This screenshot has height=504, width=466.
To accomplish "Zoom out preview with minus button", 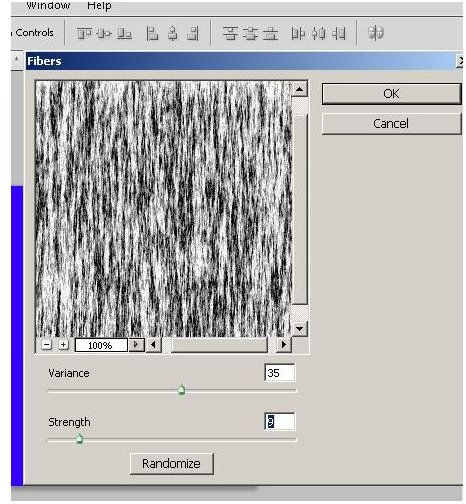I will pyautogui.click(x=47, y=345).
